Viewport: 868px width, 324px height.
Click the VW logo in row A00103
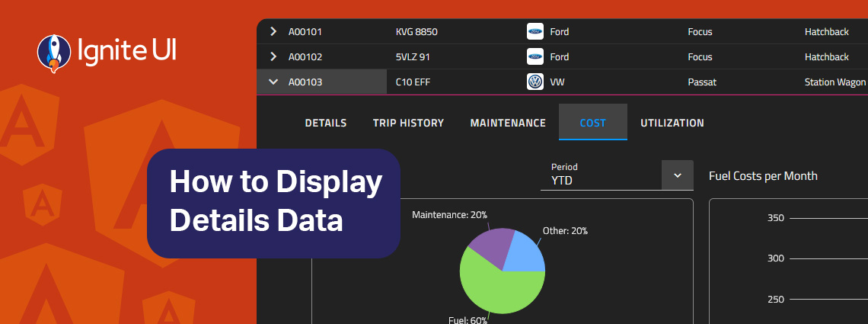point(535,82)
